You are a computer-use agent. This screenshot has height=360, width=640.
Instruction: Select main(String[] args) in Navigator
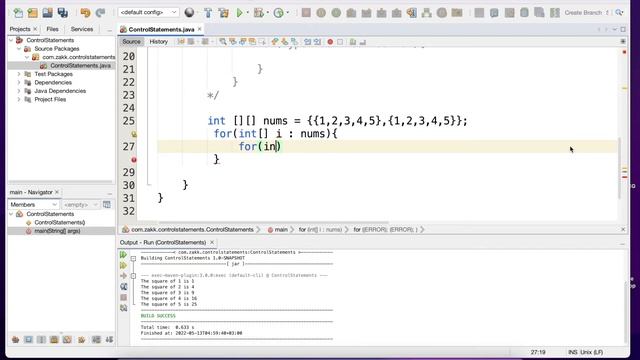[x=57, y=231]
